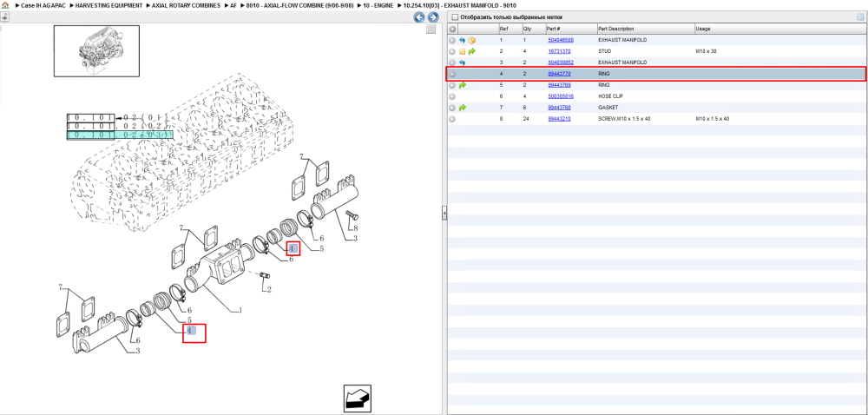
Task: Select the highlighted 10.101.02(03) reference label
Action: pyautogui.click(x=120, y=135)
